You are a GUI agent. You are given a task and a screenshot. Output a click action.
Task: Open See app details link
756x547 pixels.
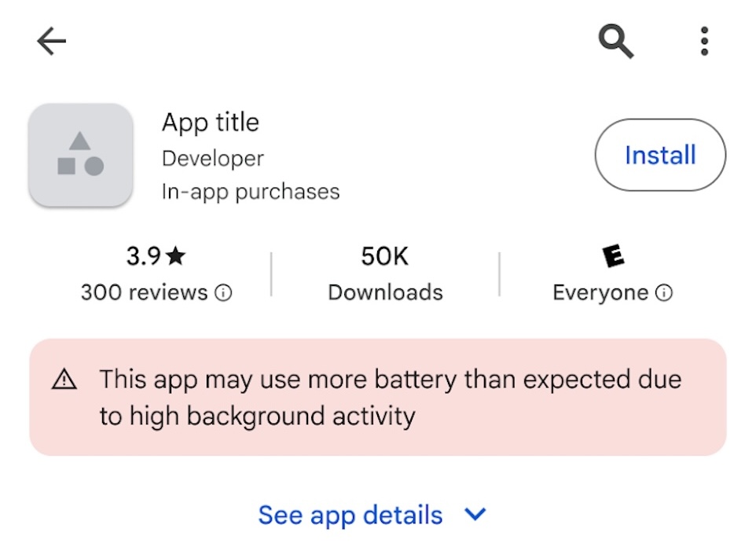[x=349, y=515]
